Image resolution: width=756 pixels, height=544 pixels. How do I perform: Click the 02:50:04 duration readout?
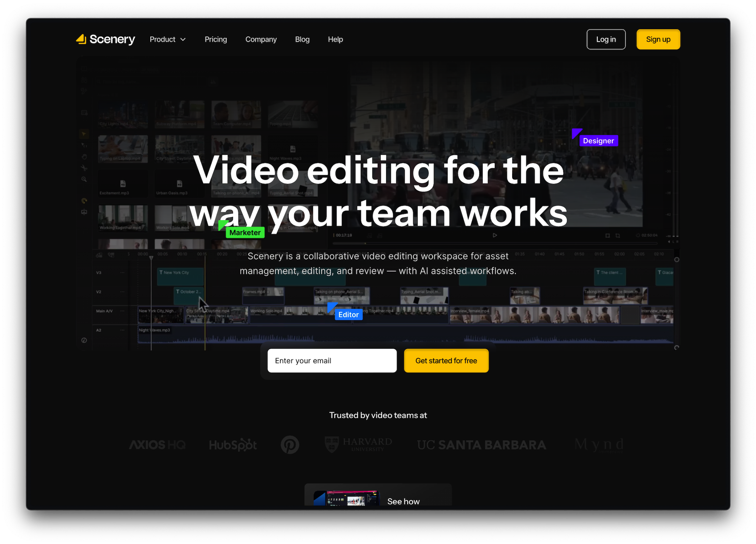coord(649,235)
